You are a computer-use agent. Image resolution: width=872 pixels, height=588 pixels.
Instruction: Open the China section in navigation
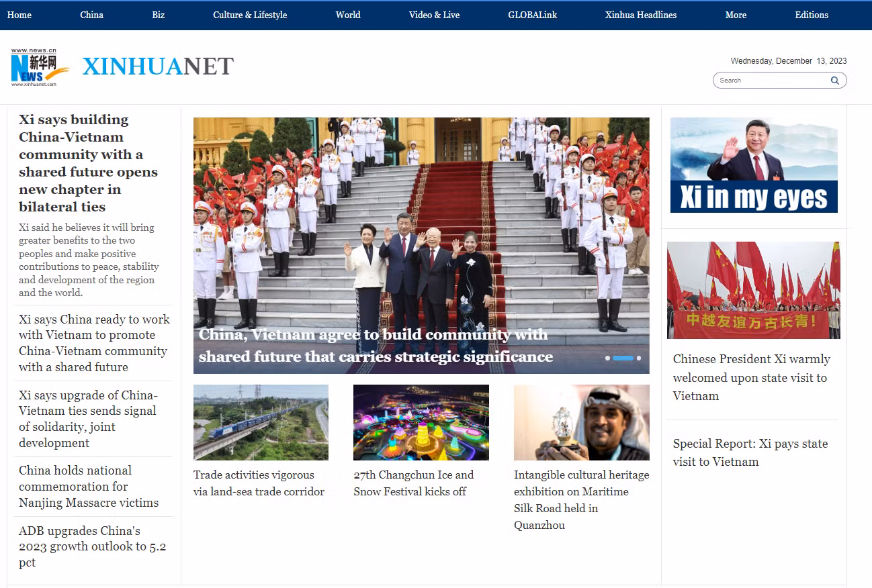(91, 15)
